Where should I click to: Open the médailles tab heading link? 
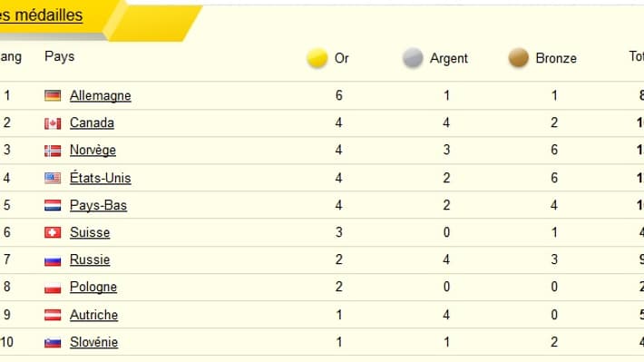(x=41, y=15)
